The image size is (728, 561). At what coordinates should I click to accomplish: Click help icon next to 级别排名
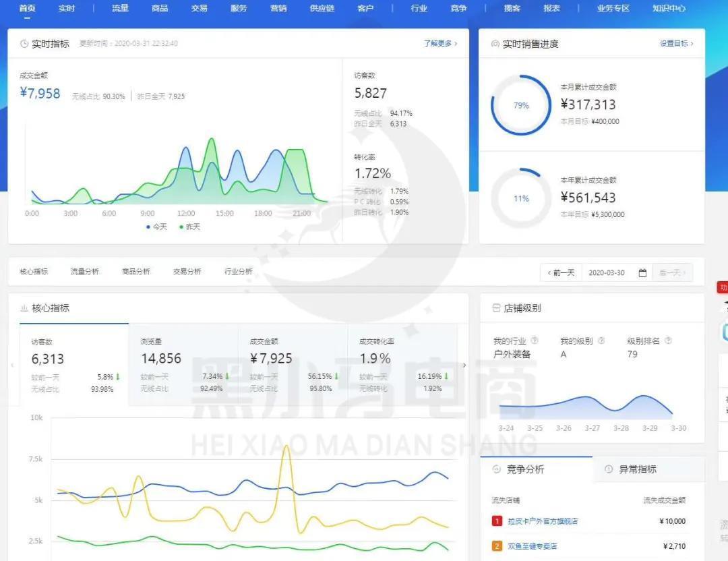point(668,341)
